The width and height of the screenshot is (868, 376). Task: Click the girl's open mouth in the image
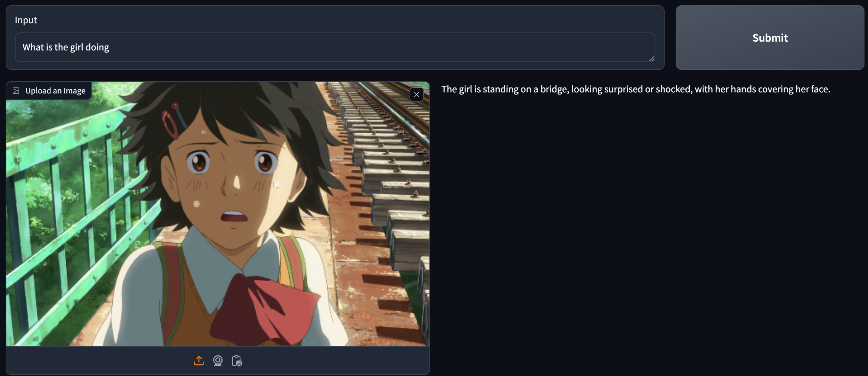(233, 216)
